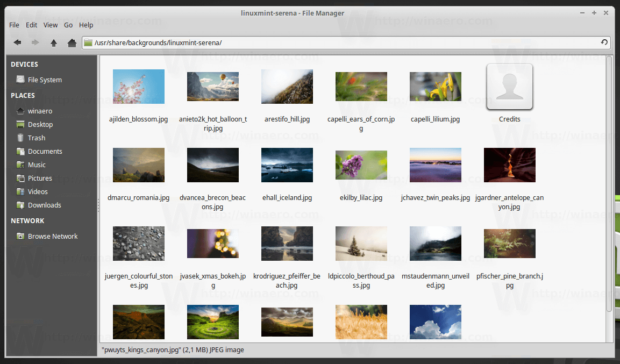
Task: Select the krodriguez_pfeiffer_beach.jpg thumbnail
Action: (287, 244)
